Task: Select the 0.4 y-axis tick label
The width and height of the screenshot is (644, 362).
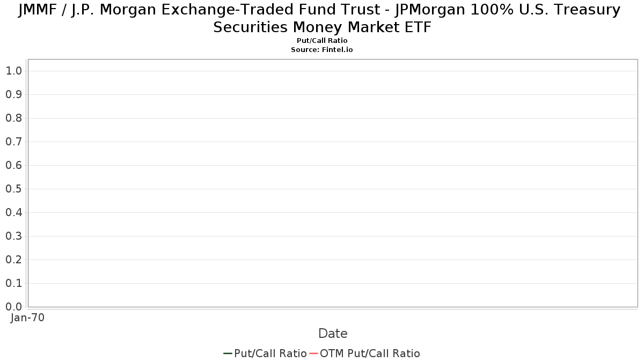Action: click(x=13, y=212)
